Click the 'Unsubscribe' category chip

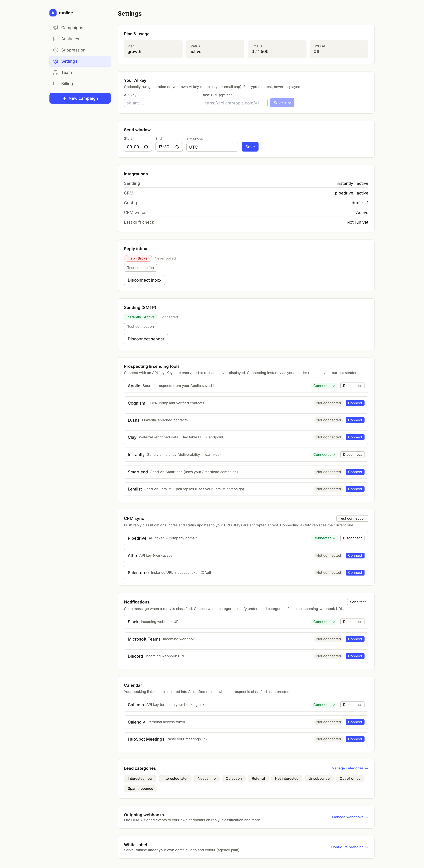tap(319, 778)
